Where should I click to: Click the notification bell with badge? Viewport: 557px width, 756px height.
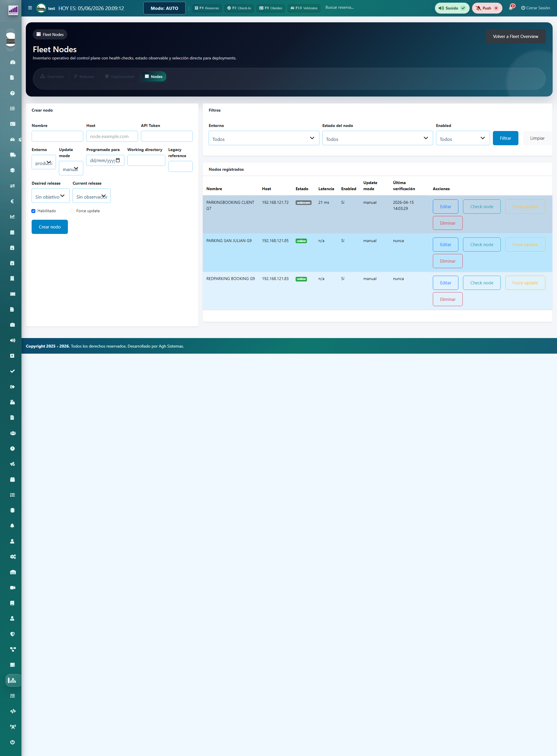[x=511, y=8]
